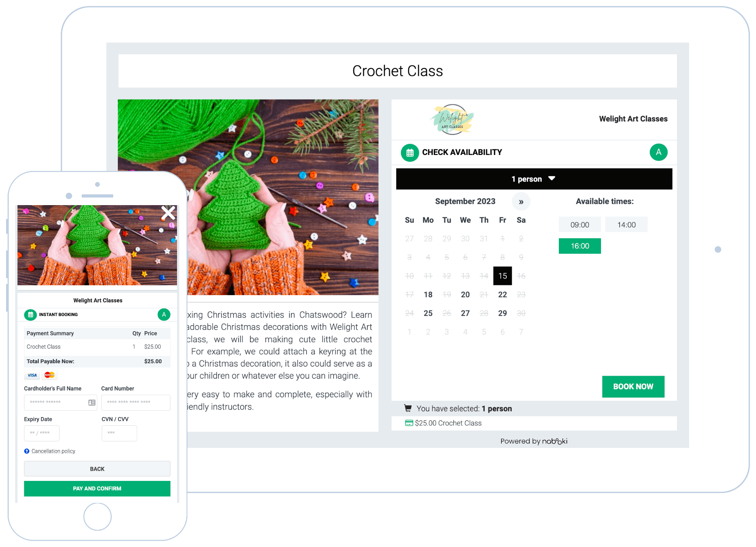This screenshot has width=756, height=547.
Task: Select September 15 on the calendar
Action: click(x=503, y=276)
